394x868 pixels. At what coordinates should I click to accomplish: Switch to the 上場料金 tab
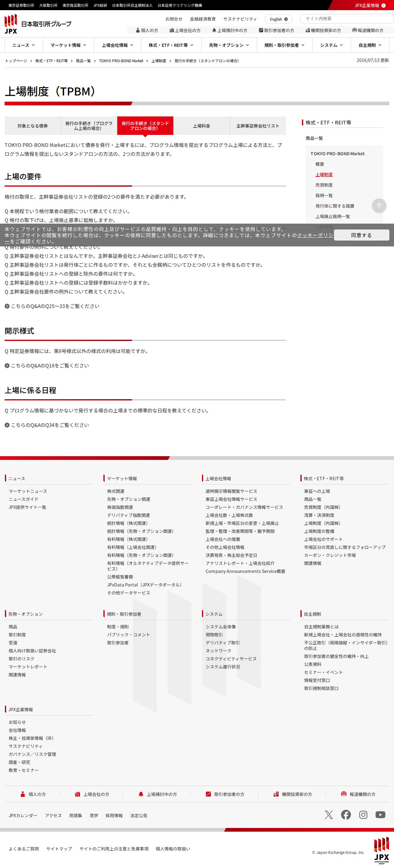[x=201, y=126]
